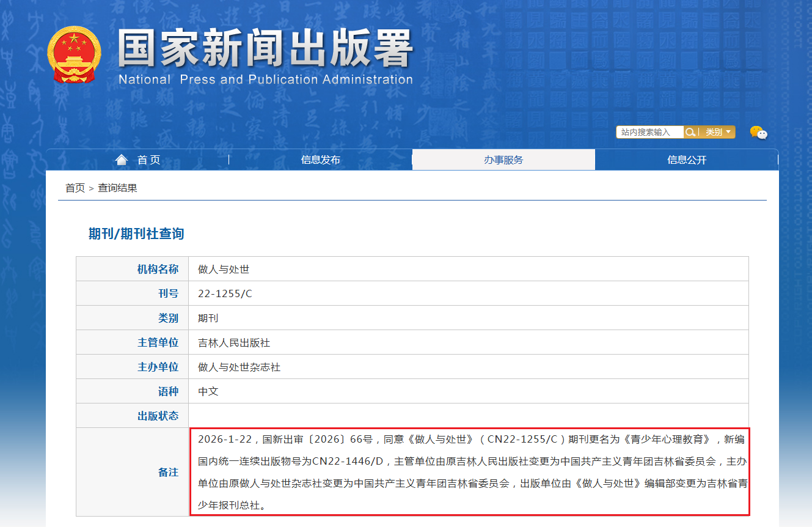Click the search magnifier icon
The image size is (812, 527).
point(690,132)
